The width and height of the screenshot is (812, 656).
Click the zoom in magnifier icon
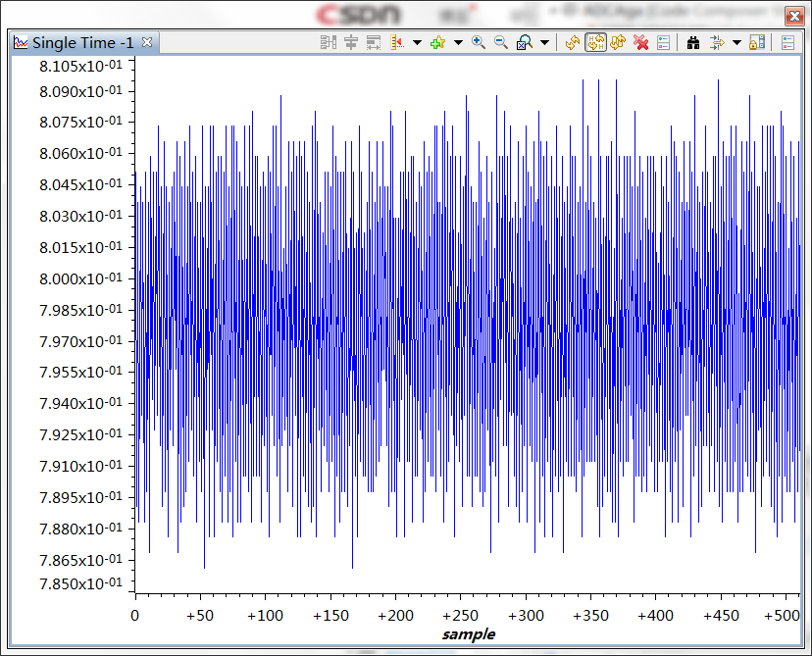point(479,42)
